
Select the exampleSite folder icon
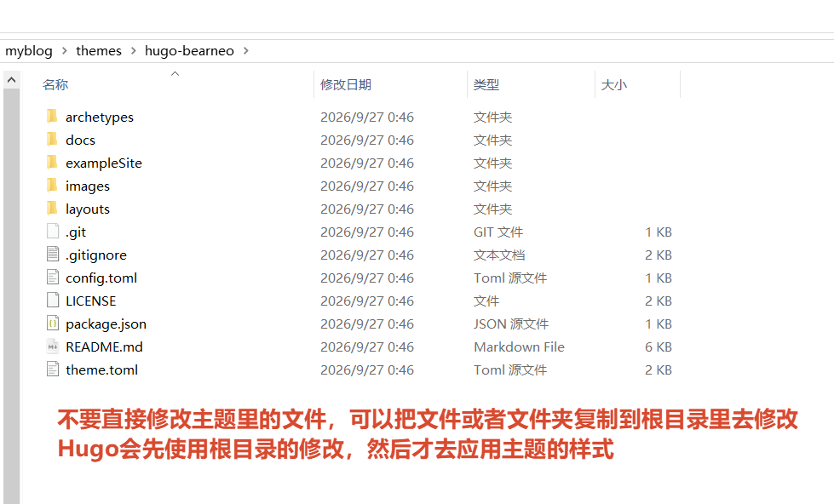click(52, 162)
